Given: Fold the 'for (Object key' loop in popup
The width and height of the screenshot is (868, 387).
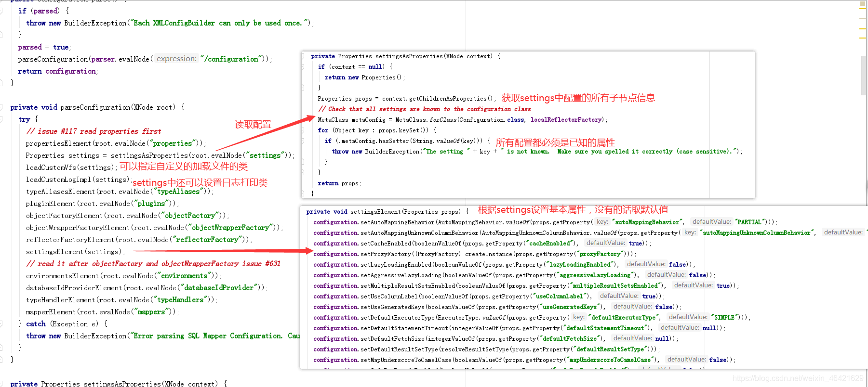Looking at the screenshot, I should [303, 130].
